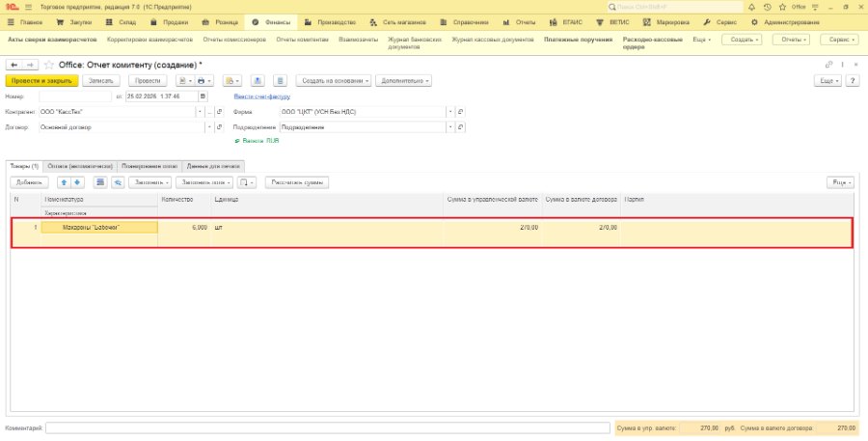Add the document to favorites with the star
Screen dimensions: 868x441
49,65
